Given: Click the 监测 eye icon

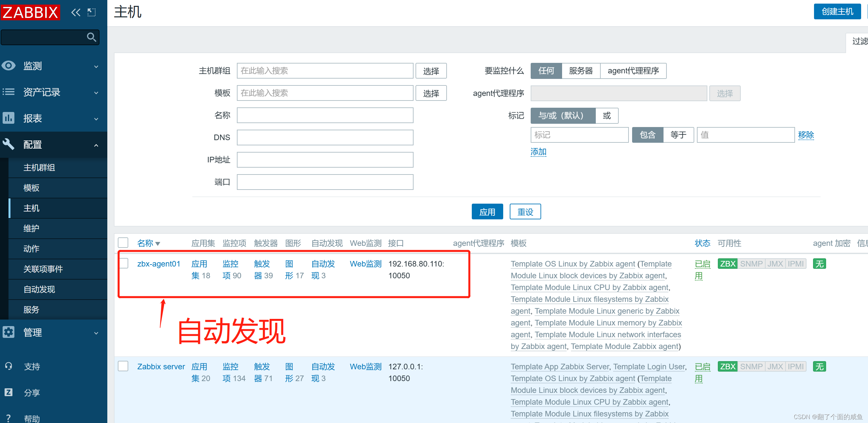Looking at the screenshot, I should [9, 66].
